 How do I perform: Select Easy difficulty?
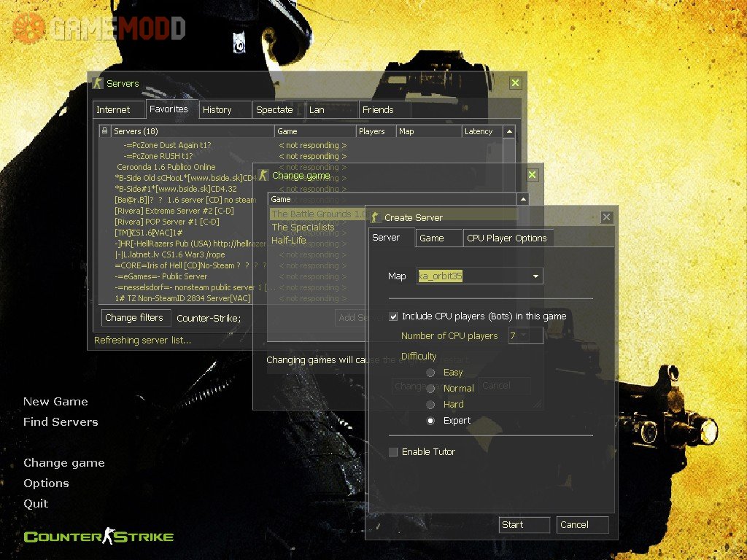[x=431, y=373]
